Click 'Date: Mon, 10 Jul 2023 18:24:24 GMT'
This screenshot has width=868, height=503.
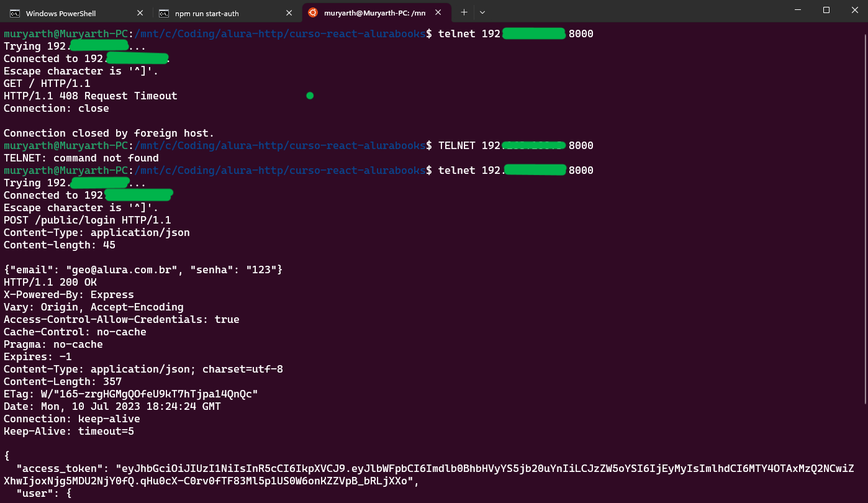(112, 406)
